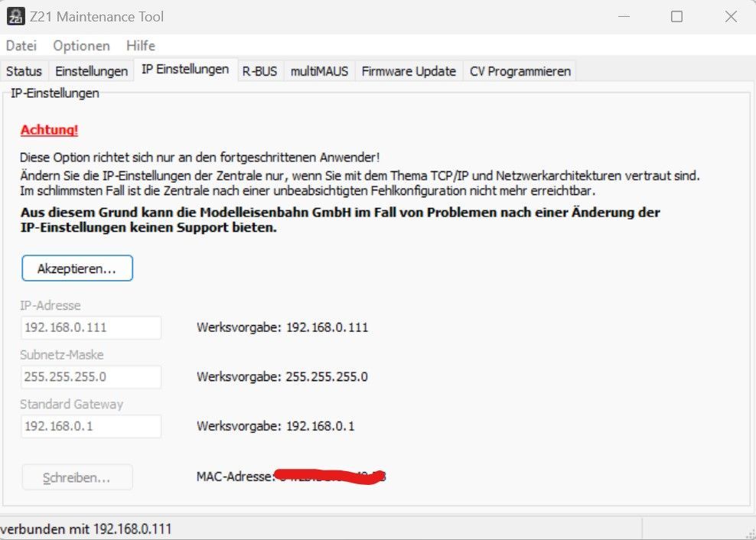Image resolution: width=756 pixels, height=540 pixels.
Task: Click the Subnetz-Maske input field
Action: coord(91,377)
